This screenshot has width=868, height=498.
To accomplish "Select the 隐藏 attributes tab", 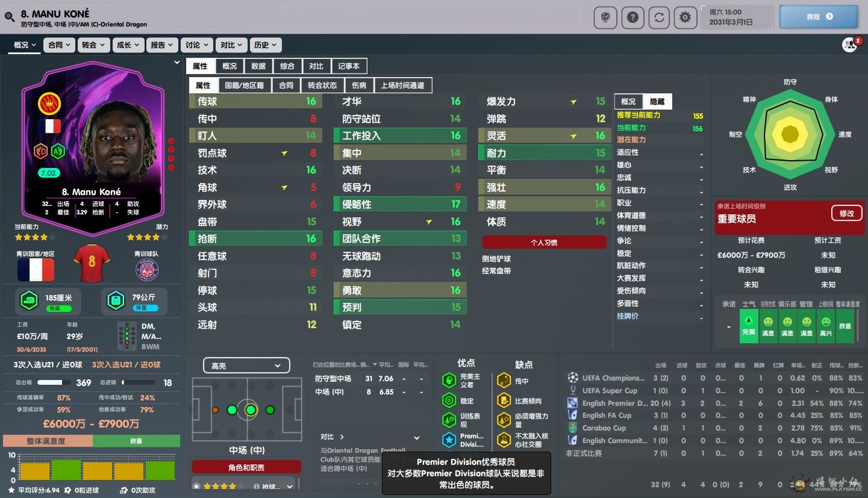I will tap(657, 102).
